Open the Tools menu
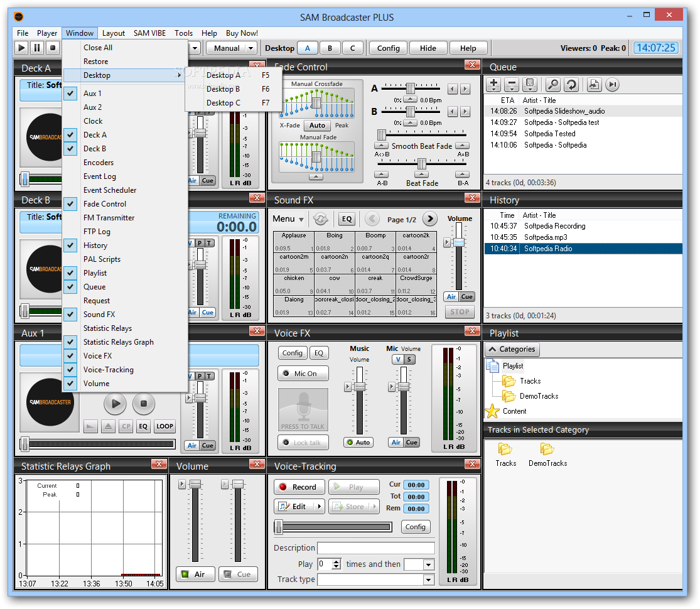This screenshot has height=609, width=700. click(183, 33)
